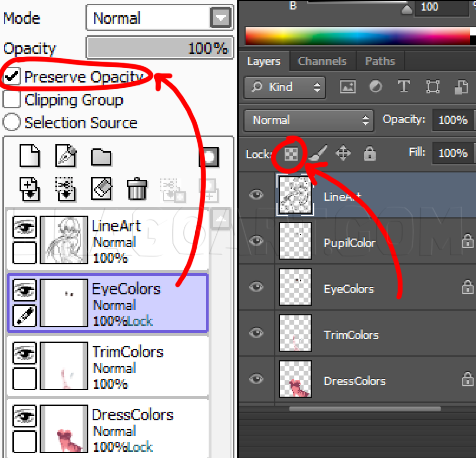Click the lock transparent pixels icon
Image resolution: width=476 pixels, height=458 pixels.
(x=291, y=154)
